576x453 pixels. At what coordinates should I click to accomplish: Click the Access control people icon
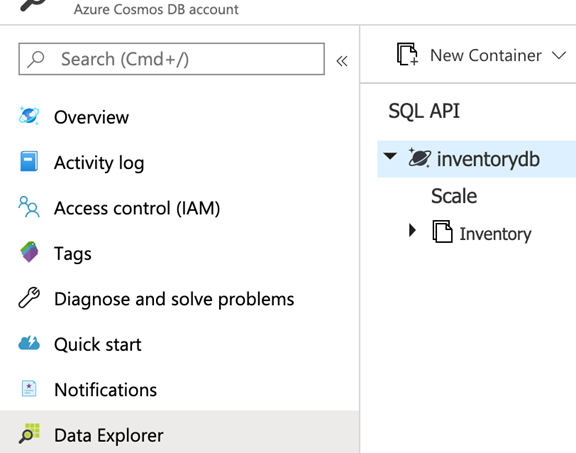pyautogui.click(x=29, y=207)
